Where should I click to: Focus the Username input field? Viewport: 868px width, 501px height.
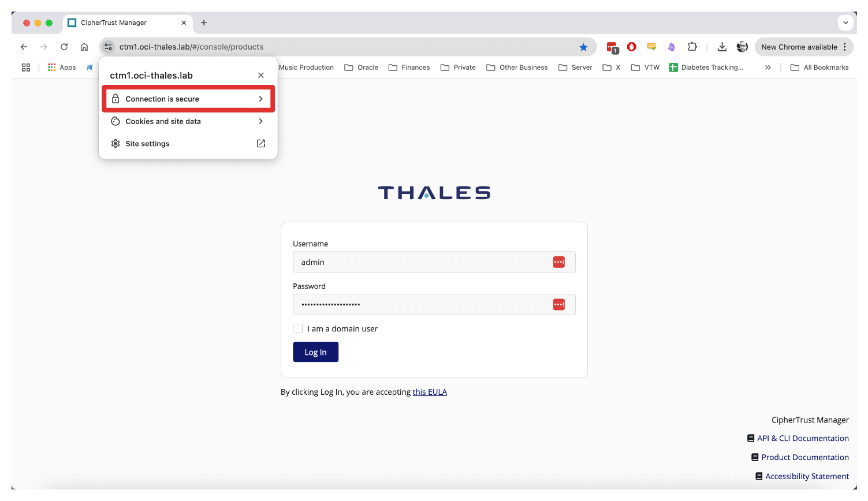click(434, 262)
